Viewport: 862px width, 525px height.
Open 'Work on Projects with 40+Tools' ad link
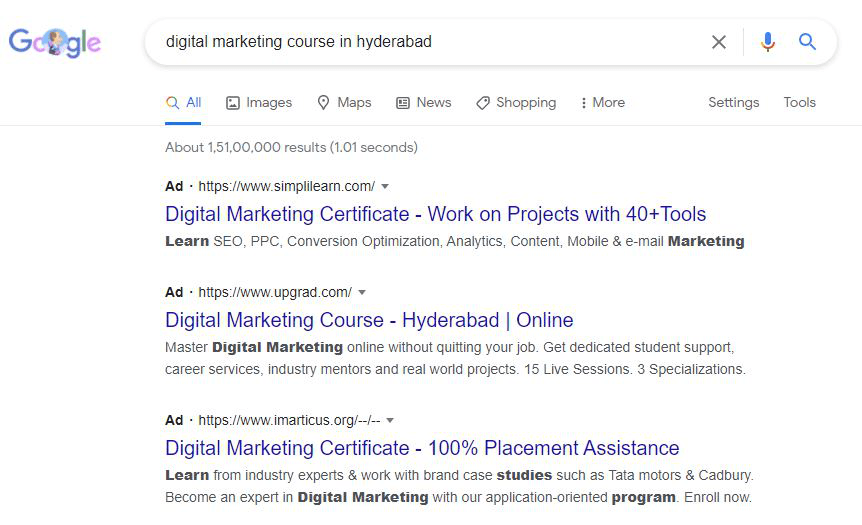coord(435,214)
